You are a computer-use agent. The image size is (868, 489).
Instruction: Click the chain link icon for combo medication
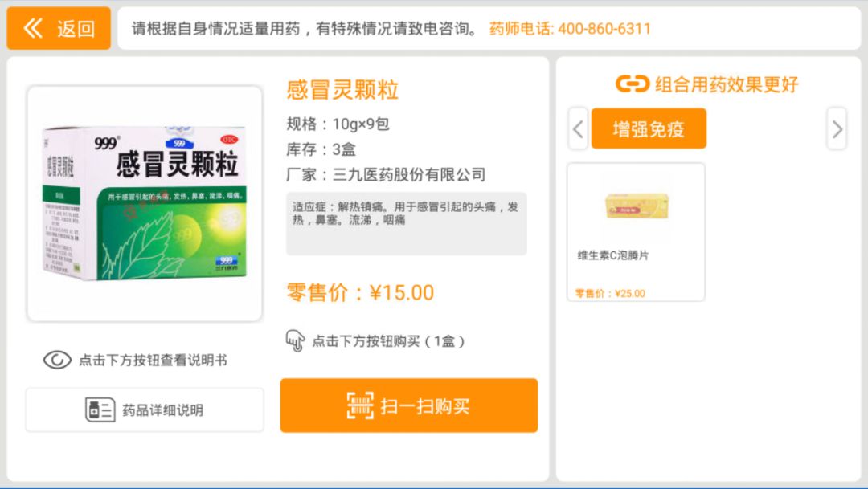click(x=633, y=84)
